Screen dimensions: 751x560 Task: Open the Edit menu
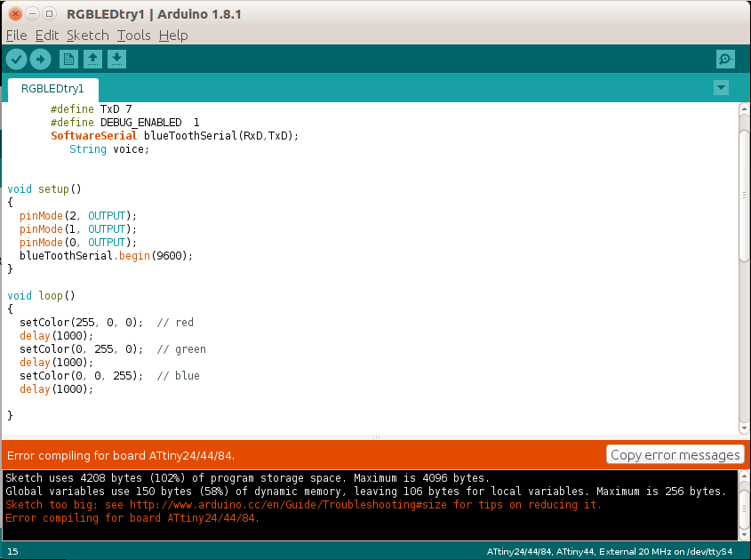pos(47,36)
